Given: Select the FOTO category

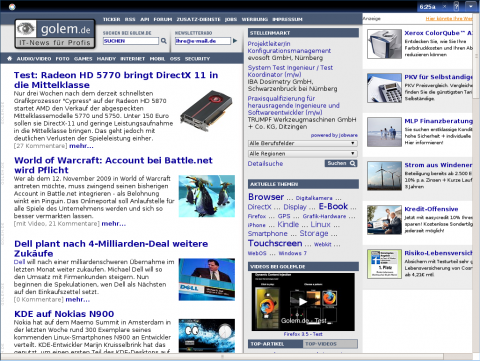Looking at the screenshot, I should [x=62, y=59].
